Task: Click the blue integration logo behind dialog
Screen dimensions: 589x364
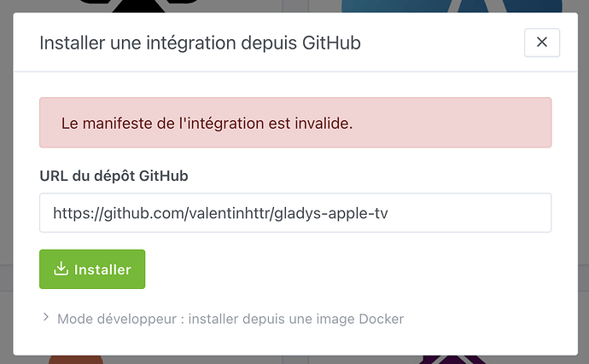Action: coord(452,6)
